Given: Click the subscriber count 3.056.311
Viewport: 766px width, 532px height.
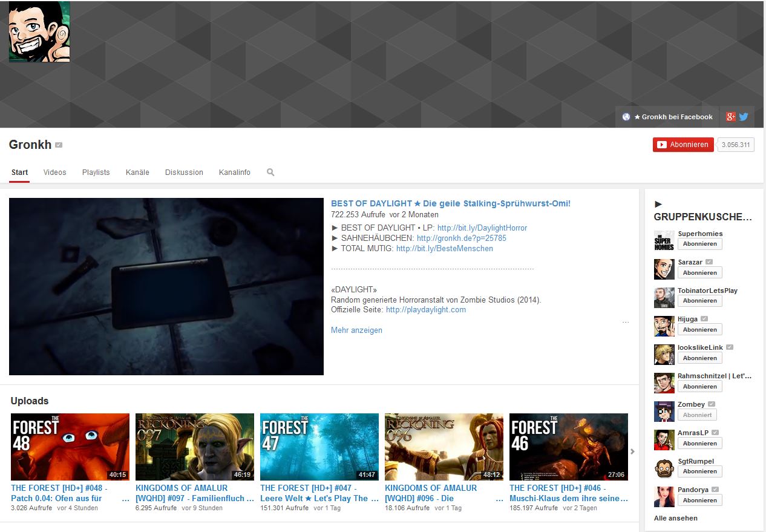Looking at the screenshot, I should [736, 145].
